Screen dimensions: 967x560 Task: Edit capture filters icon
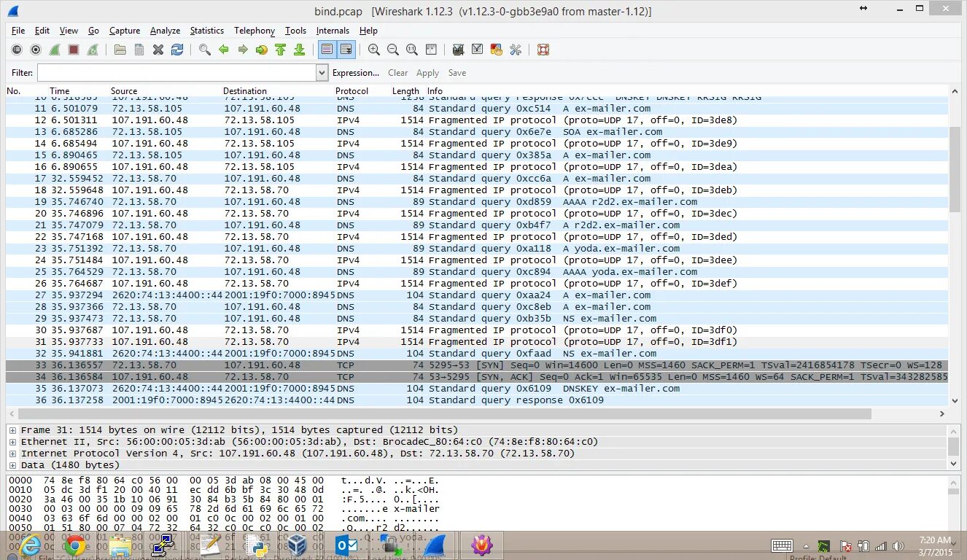[x=459, y=50]
